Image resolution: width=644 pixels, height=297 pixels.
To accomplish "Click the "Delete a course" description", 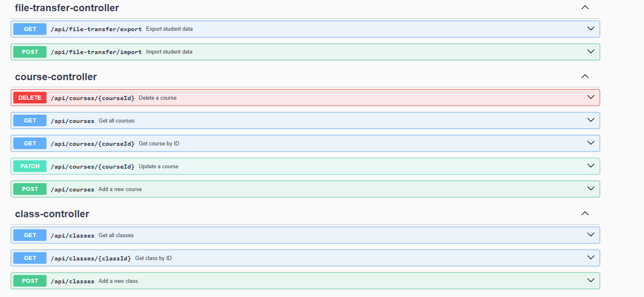I will tap(158, 98).
